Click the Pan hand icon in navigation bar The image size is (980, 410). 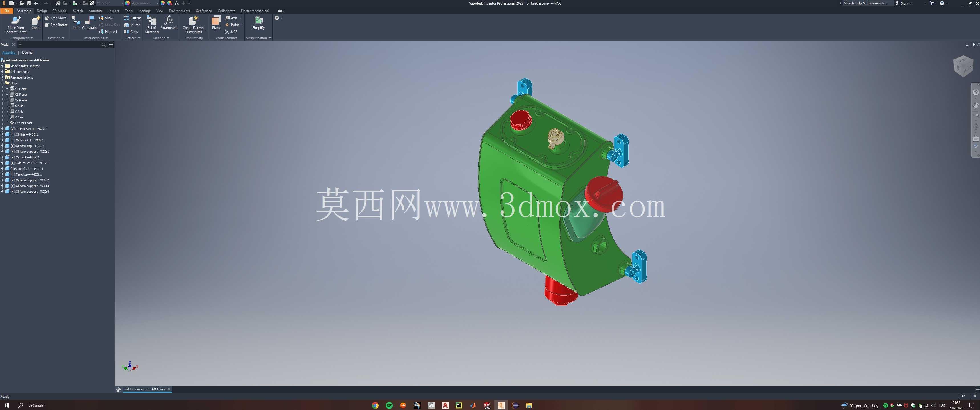(976, 105)
